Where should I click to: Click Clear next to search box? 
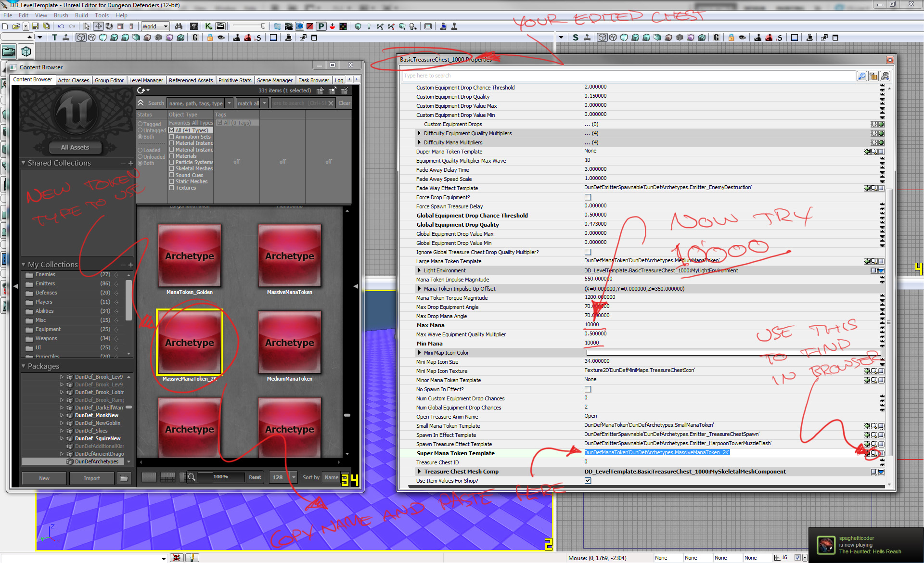[344, 103]
